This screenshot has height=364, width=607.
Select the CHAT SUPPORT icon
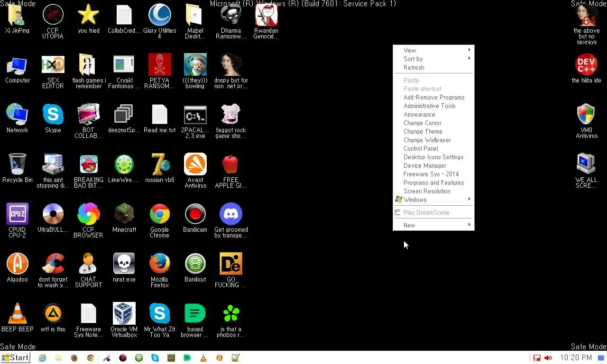point(88,270)
